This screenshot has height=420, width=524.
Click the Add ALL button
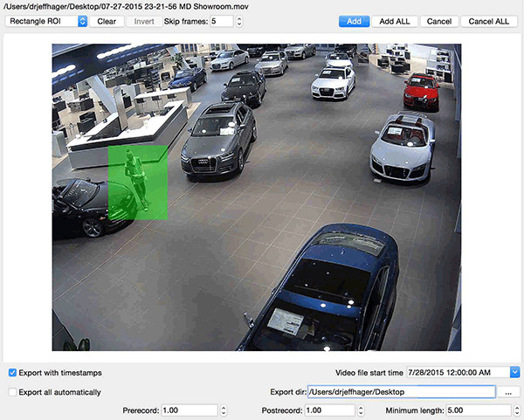pos(395,21)
